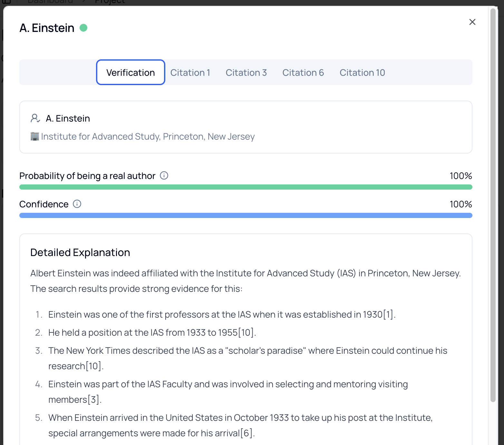Follow reference [10] after the word "research"
The height and width of the screenshot is (445, 504).
pos(93,366)
